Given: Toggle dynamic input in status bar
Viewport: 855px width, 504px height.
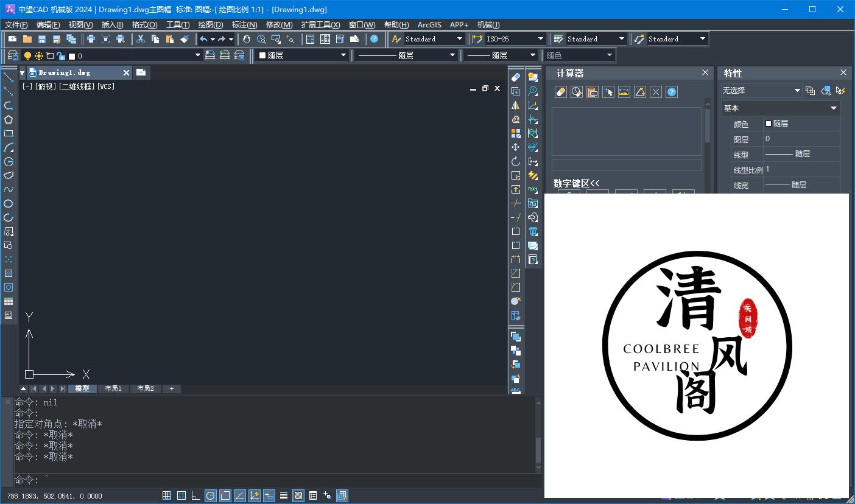Looking at the screenshot, I should click(x=269, y=495).
